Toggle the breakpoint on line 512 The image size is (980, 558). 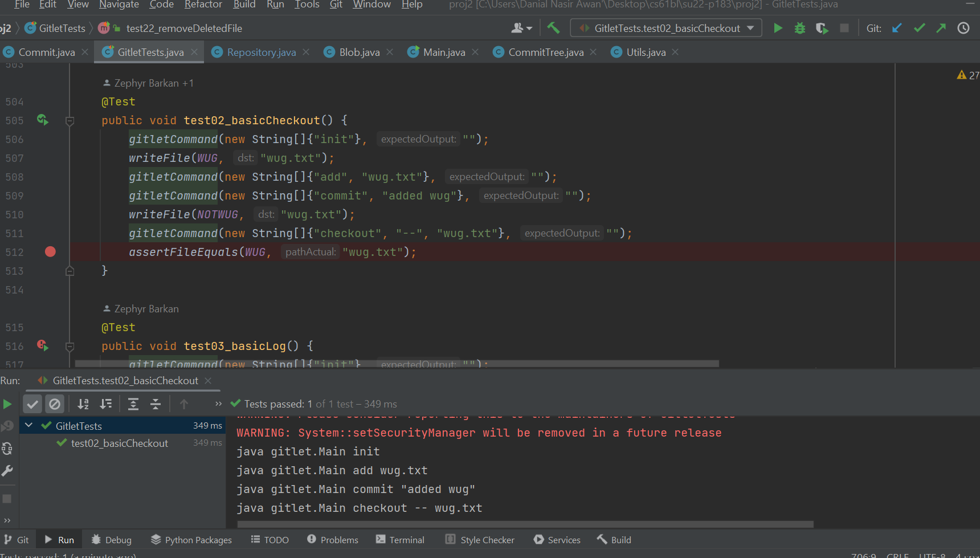coord(50,252)
